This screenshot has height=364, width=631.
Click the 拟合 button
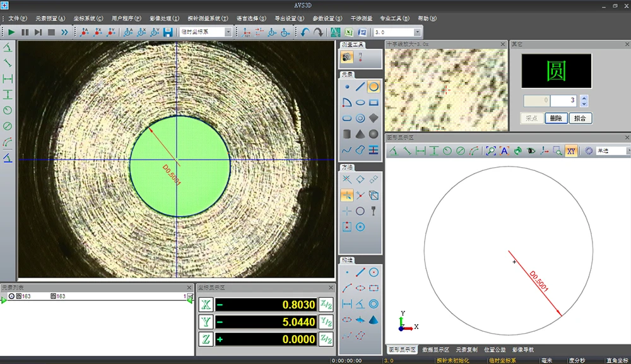[581, 118]
